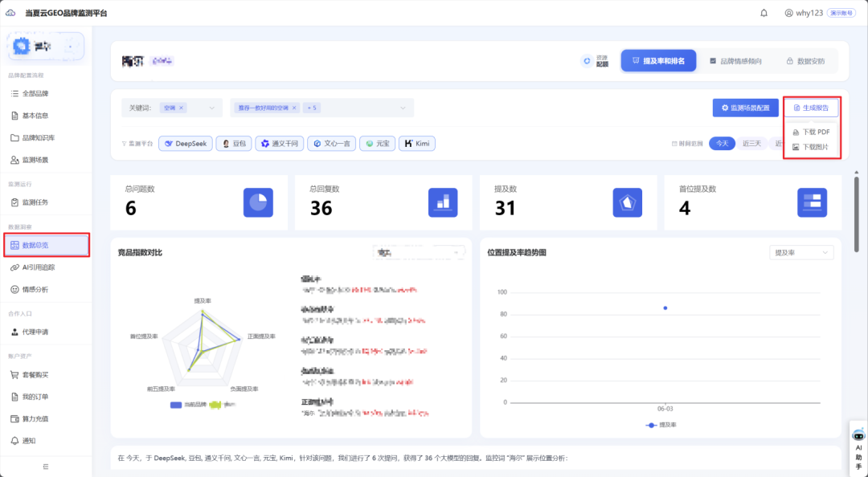Click the 时间范围 label

tap(687, 144)
